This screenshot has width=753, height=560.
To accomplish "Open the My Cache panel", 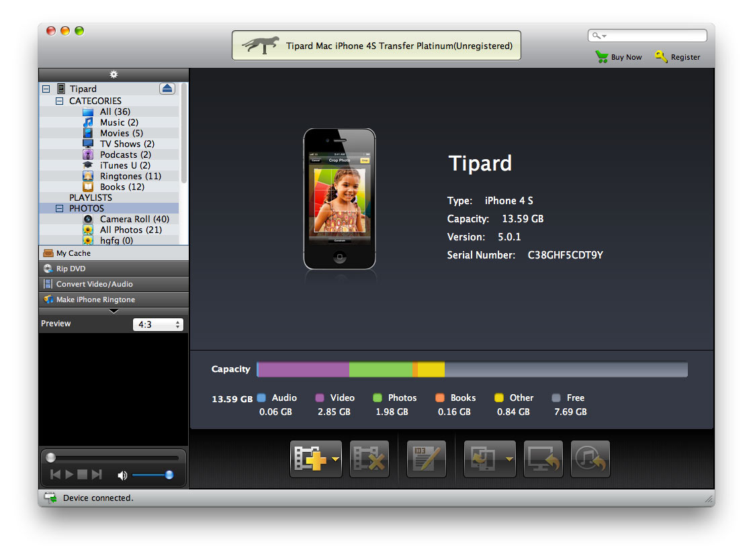I will pyautogui.click(x=114, y=253).
